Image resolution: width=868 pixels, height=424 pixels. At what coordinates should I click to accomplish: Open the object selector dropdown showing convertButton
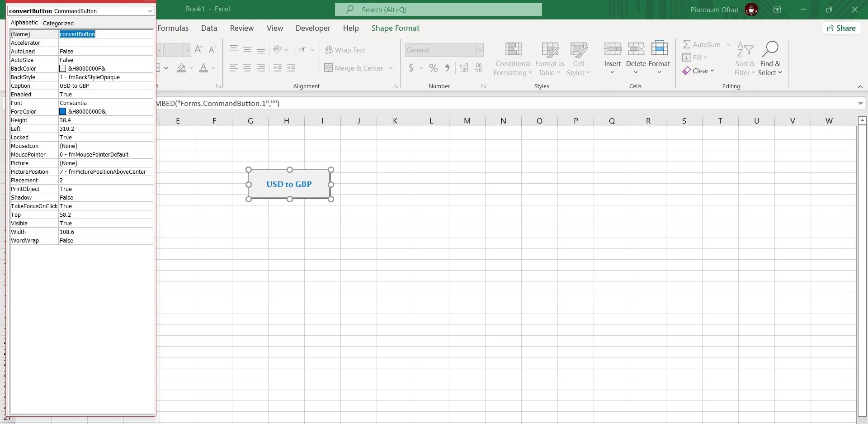pos(150,11)
